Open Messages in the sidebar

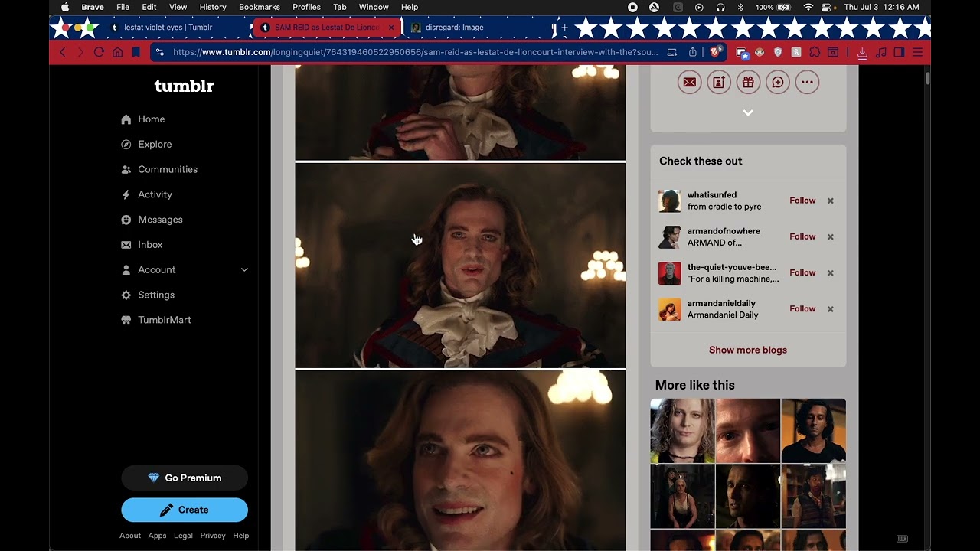click(x=152, y=220)
